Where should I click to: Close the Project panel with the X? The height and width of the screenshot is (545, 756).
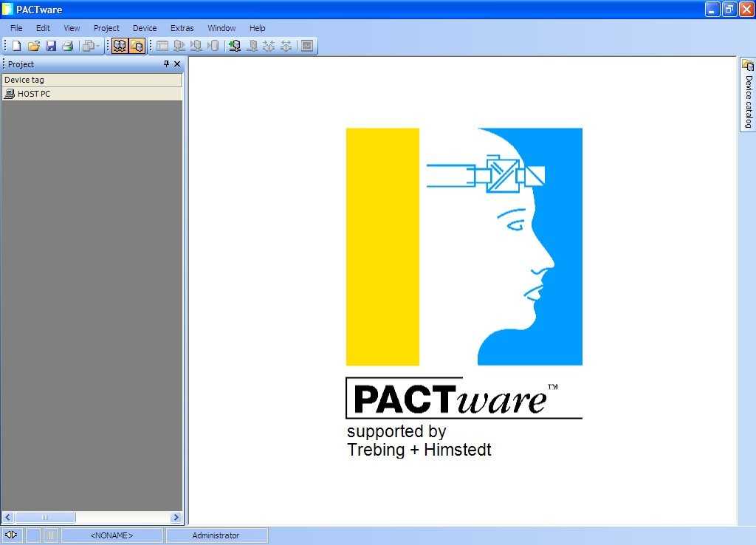[x=177, y=64]
